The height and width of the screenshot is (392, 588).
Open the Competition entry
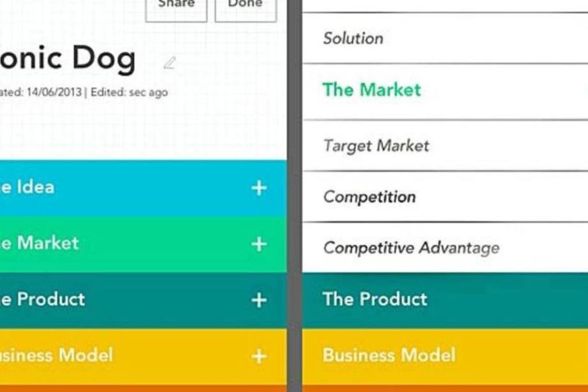pyautogui.click(x=445, y=197)
